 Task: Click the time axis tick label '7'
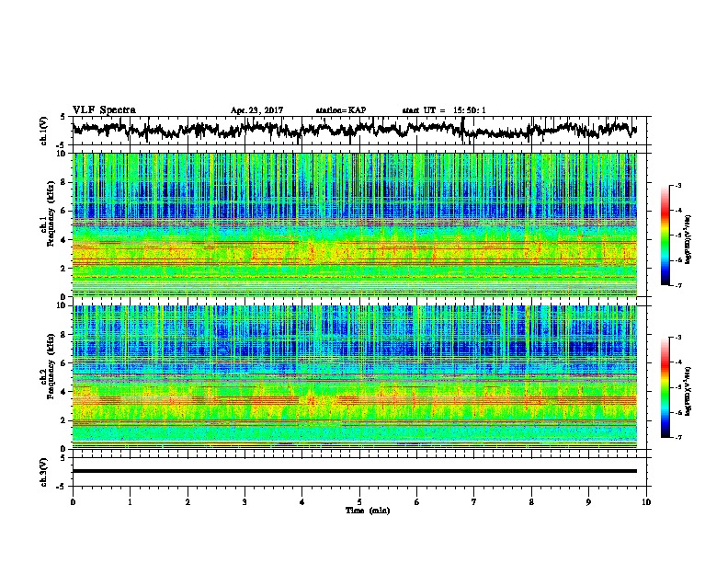click(474, 502)
